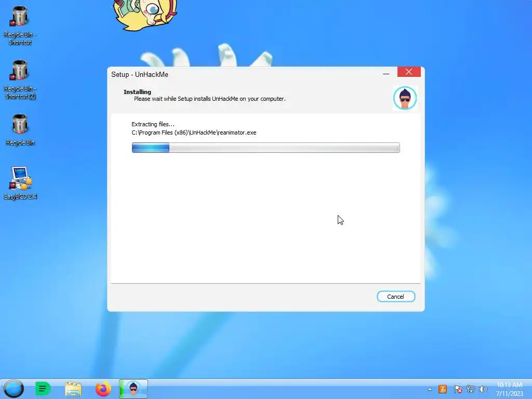Screen dimensions: 532x399
Task: Open File Explorer from the taskbar
Action: (73, 389)
